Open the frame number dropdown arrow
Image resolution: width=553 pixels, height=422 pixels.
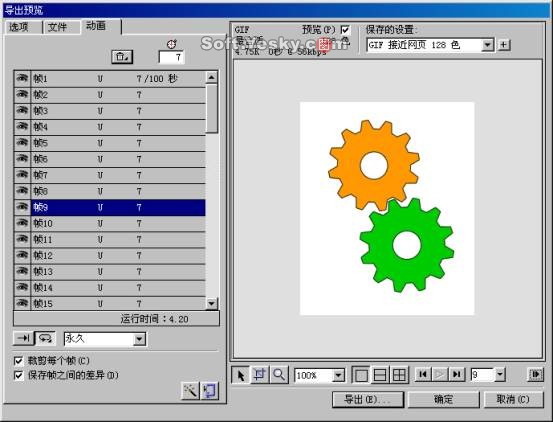click(x=500, y=374)
